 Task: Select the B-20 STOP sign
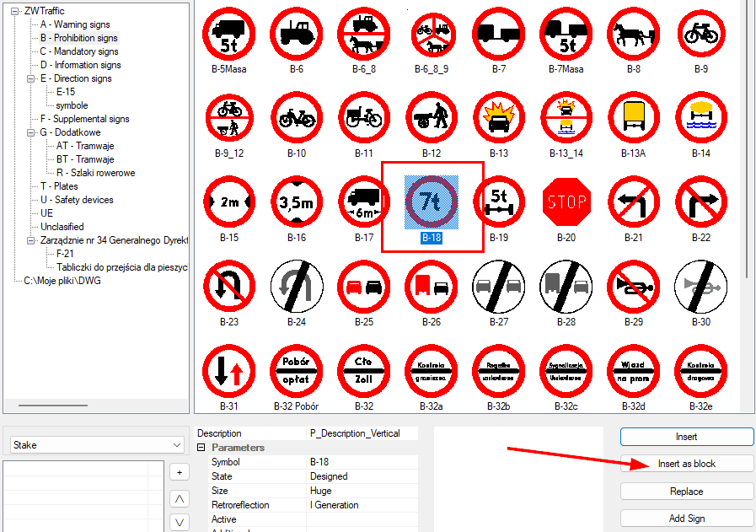(x=566, y=202)
